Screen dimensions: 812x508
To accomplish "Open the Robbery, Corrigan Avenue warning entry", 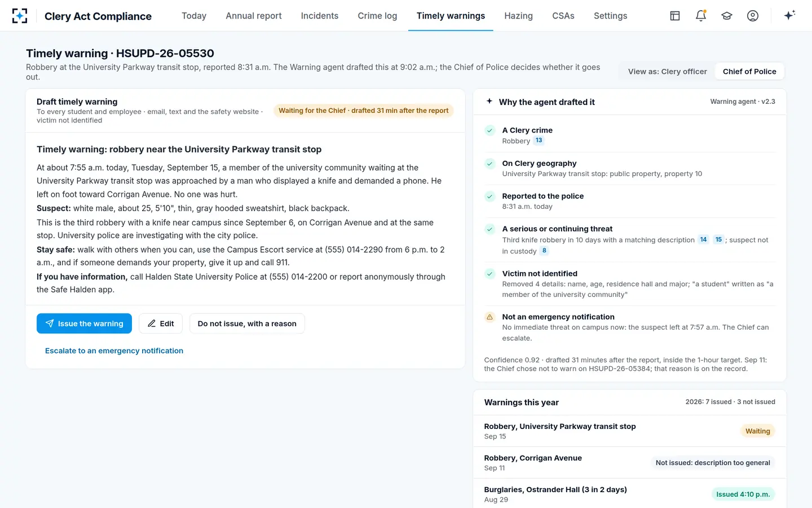I will pyautogui.click(x=629, y=463).
